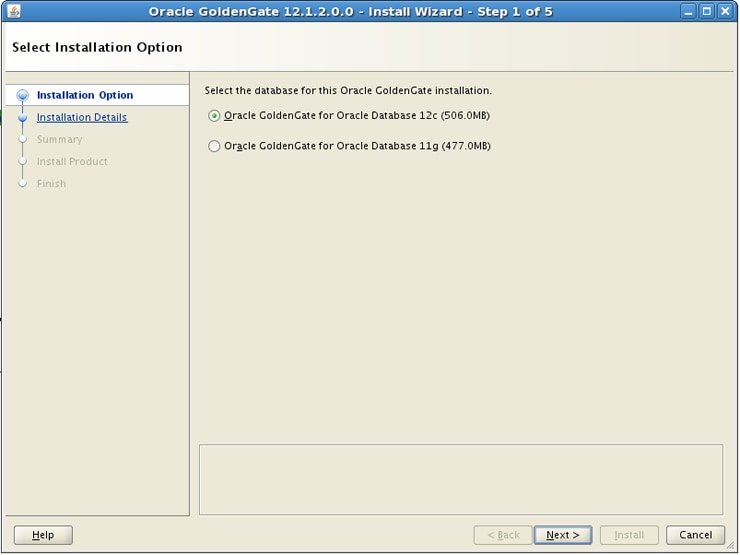Image resolution: width=740 pixels, height=555 pixels.
Task: Close the Install Wizard window
Action: 725,11
